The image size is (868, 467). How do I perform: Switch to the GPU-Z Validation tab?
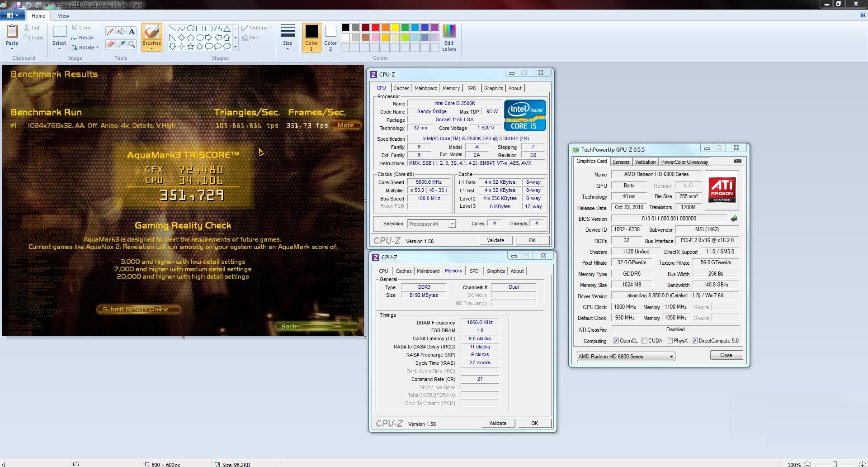[x=645, y=162]
